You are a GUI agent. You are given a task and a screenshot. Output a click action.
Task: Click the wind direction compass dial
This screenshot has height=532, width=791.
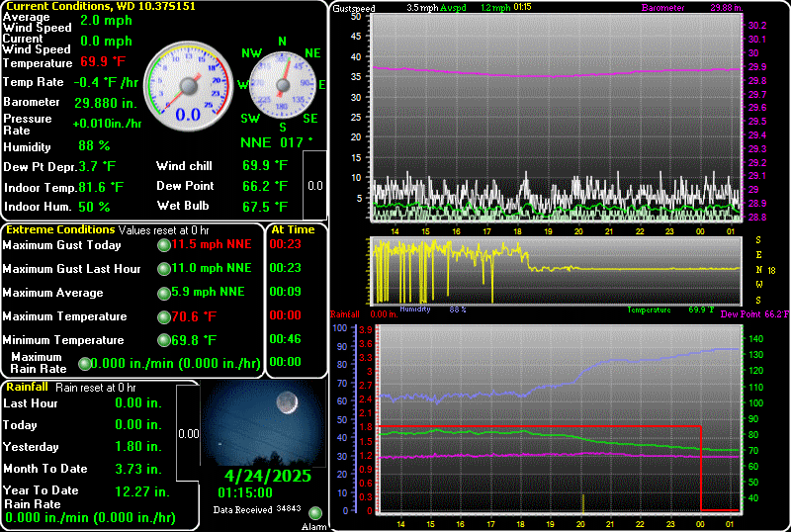(x=282, y=85)
